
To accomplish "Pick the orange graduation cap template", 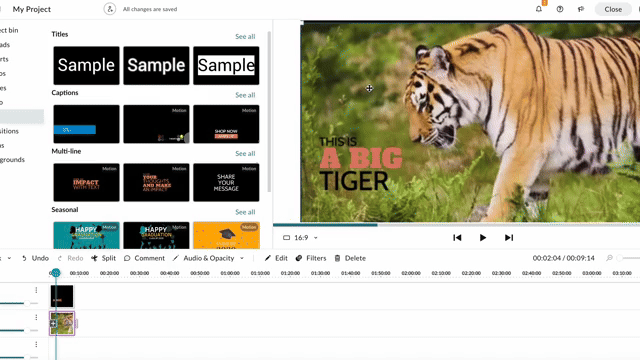I will click(226, 236).
